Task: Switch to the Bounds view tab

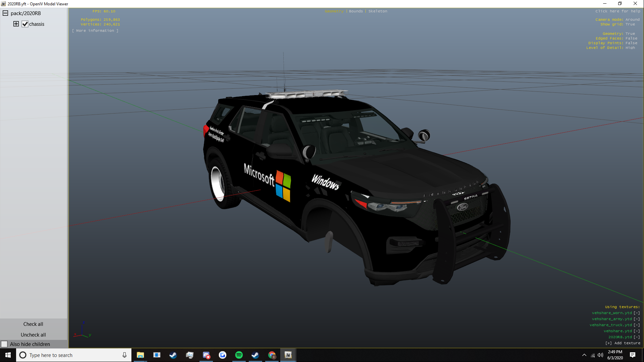Action: pyautogui.click(x=356, y=11)
